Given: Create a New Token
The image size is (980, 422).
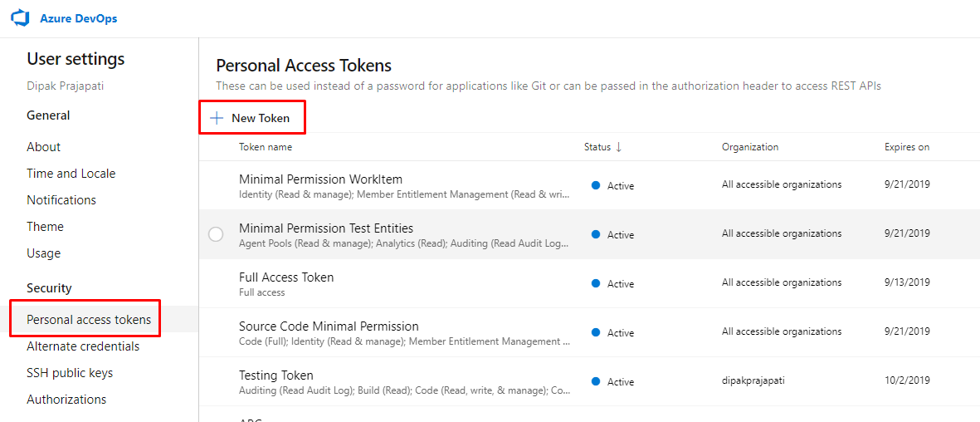Looking at the screenshot, I should [260, 118].
